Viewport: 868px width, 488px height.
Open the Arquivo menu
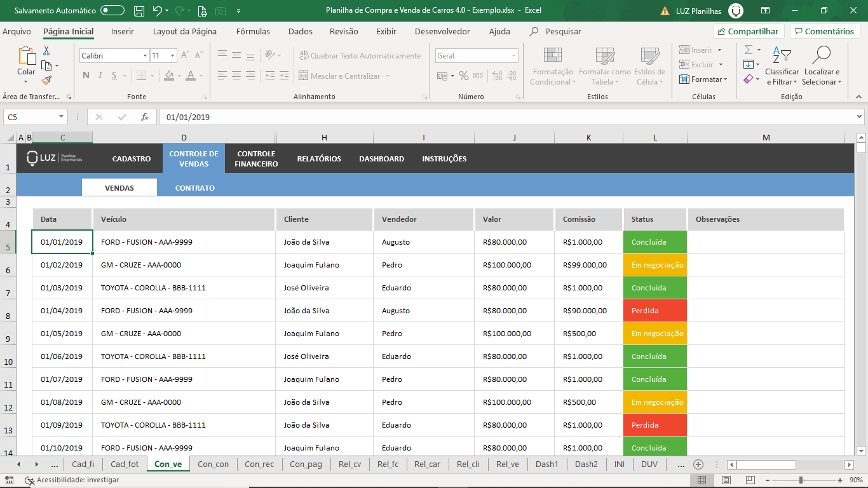pos(17,31)
